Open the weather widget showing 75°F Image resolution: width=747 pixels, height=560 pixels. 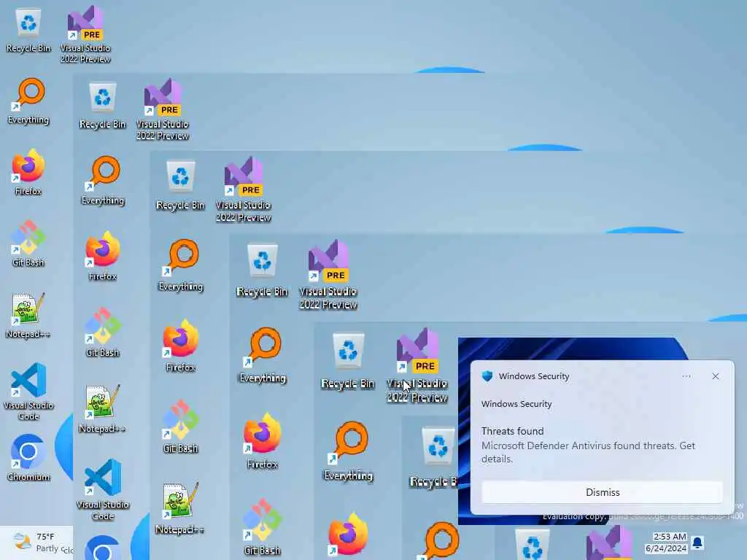tap(37, 542)
